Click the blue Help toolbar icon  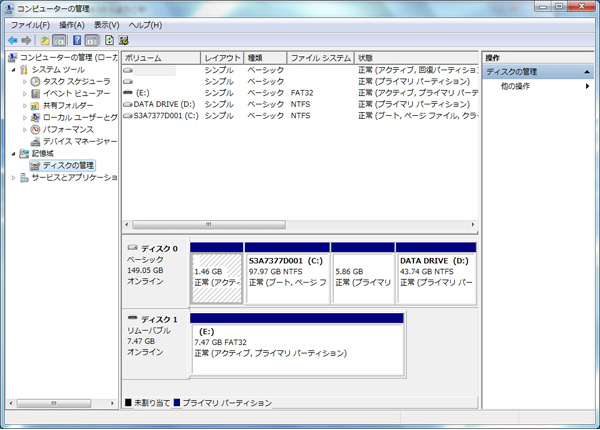77,40
